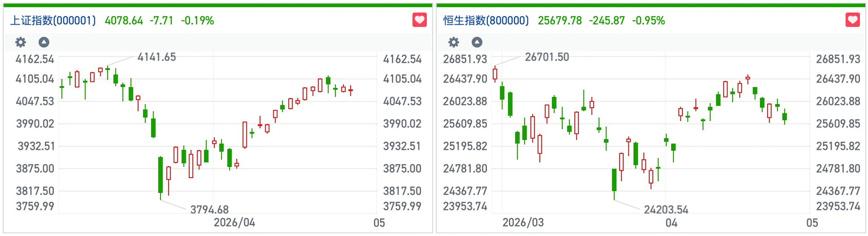Click the 04 date on 恒生指数 axis
868x236 pixels.
point(671,223)
